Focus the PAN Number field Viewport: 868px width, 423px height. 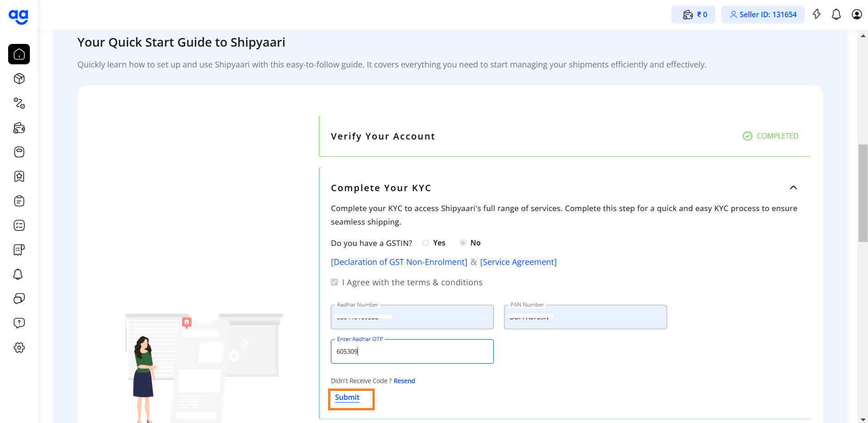click(x=586, y=317)
